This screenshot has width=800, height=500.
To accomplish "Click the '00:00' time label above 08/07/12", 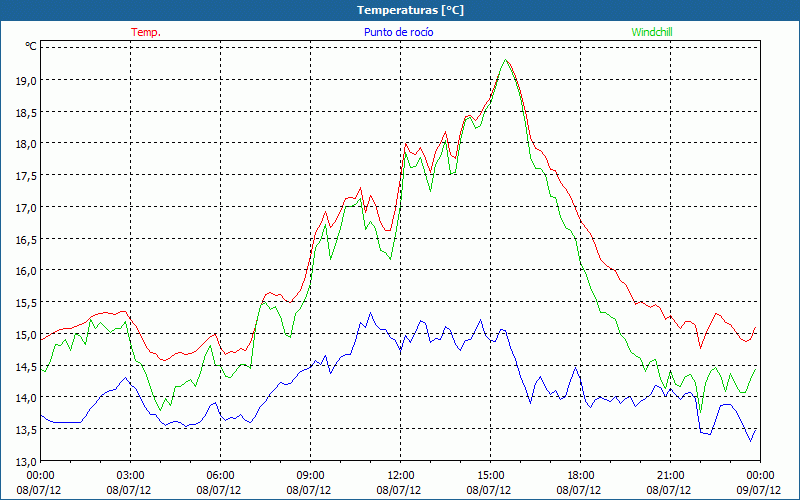I will tap(40, 476).
